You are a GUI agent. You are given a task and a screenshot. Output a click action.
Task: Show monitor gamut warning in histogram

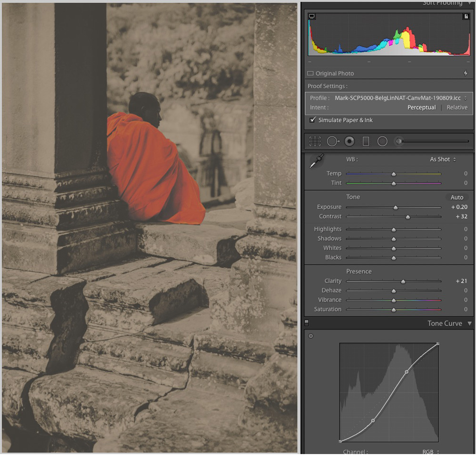coord(312,16)
